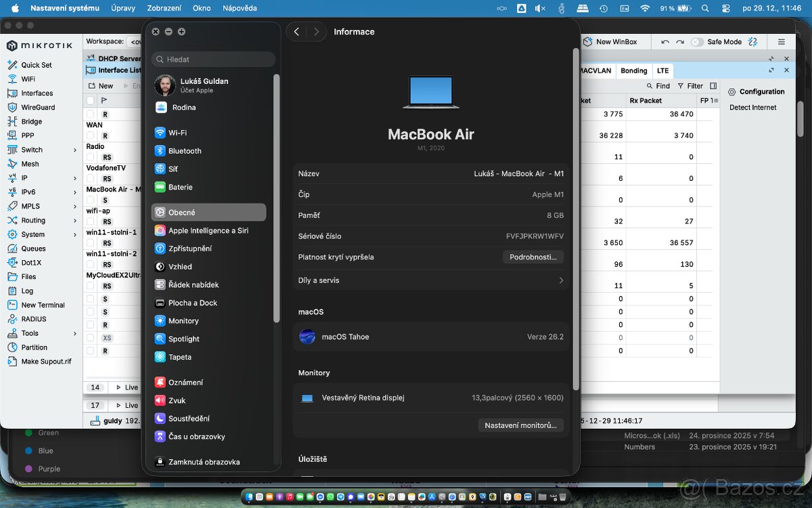812x508 pixels.
Task: Click the WinBox undo arrow
Action: tap(665, 42)
